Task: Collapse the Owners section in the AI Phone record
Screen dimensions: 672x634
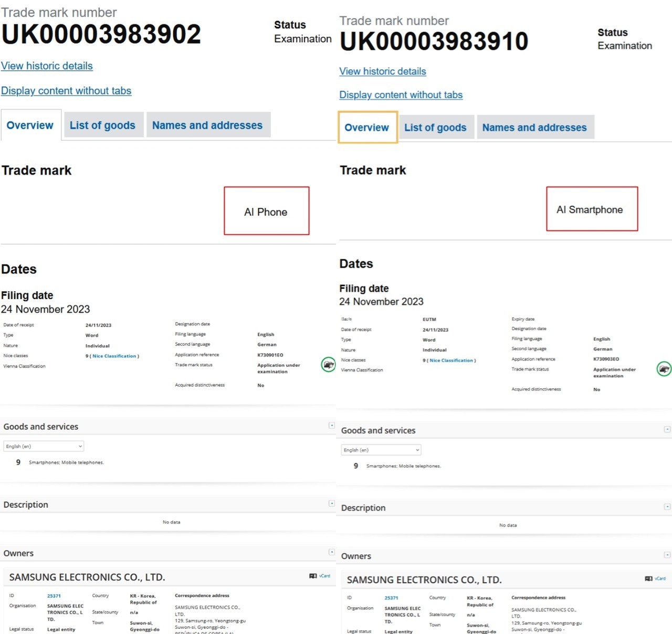Action: [x=331, y=552]
